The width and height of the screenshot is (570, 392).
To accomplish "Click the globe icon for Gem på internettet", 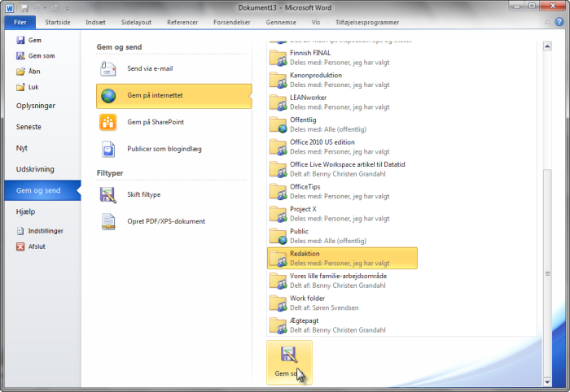I will tap(108, 96).
